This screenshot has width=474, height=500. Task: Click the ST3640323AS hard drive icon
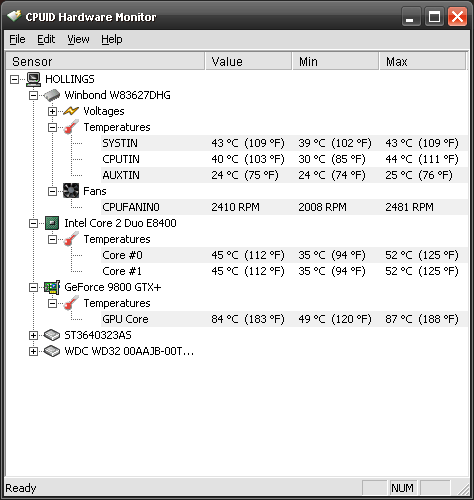point(52,335)
